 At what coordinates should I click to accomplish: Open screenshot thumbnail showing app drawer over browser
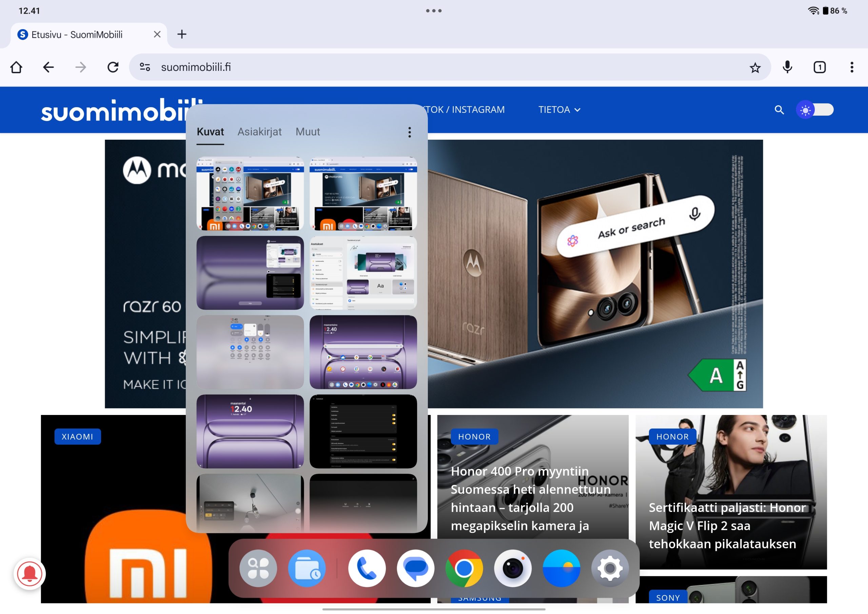point(250,194)
